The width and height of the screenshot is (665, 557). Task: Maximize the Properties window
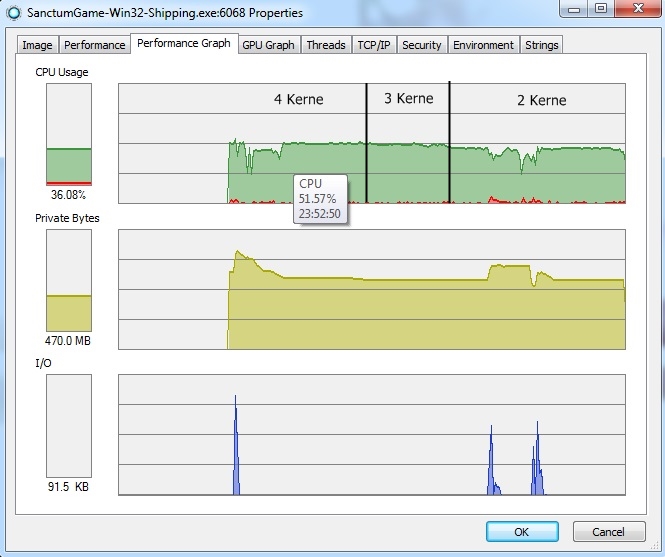pos(601,8)
